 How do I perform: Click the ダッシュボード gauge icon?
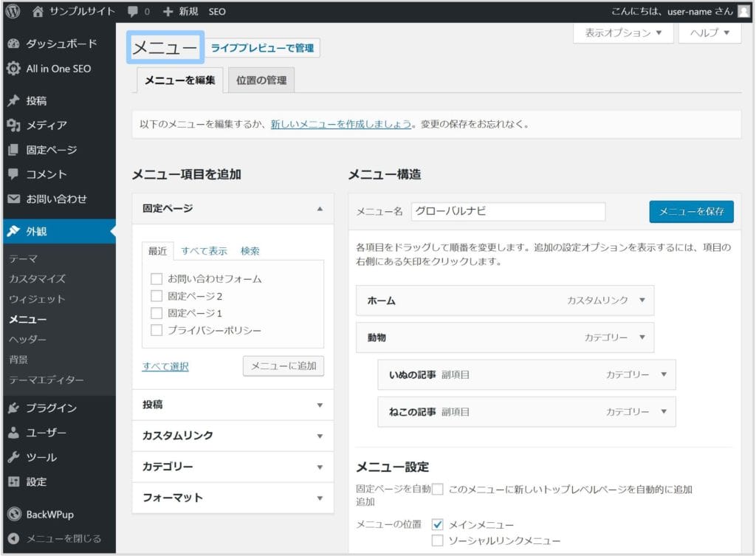coord(13,44)
